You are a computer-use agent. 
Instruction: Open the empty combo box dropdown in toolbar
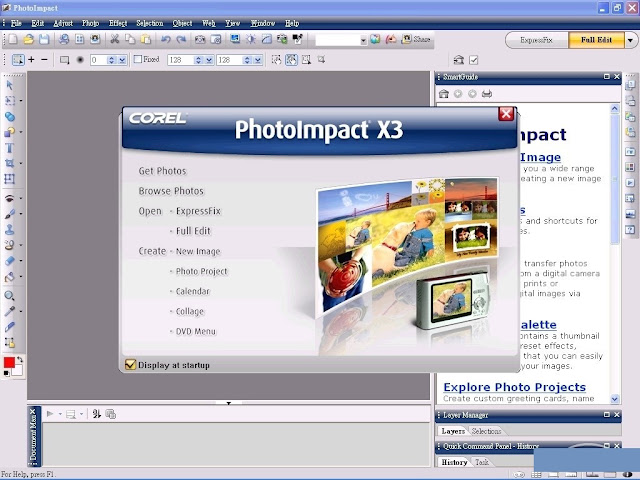click(x=363, y=40)
